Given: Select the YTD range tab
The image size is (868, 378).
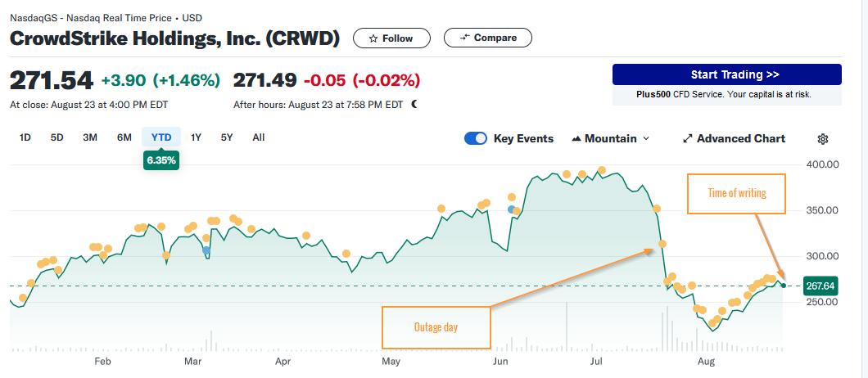Looking at the screenshot, I should [x=161, y=137].
